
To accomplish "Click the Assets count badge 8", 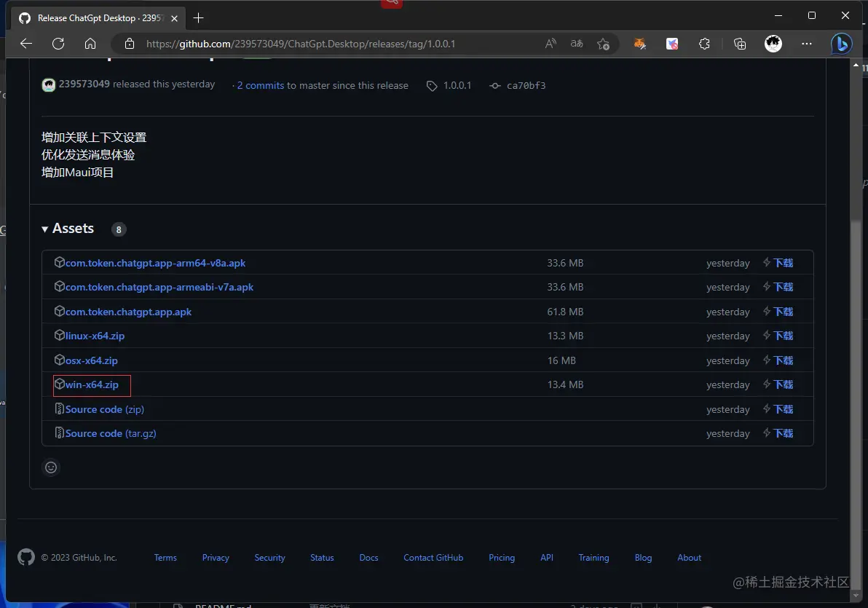I will pyautogui.click(x=119, y=229).
